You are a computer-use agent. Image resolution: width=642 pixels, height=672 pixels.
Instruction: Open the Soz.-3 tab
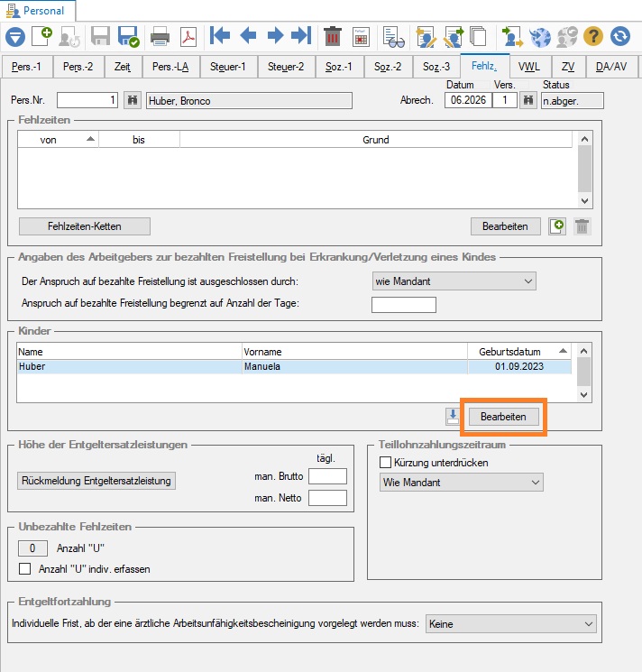436,67
